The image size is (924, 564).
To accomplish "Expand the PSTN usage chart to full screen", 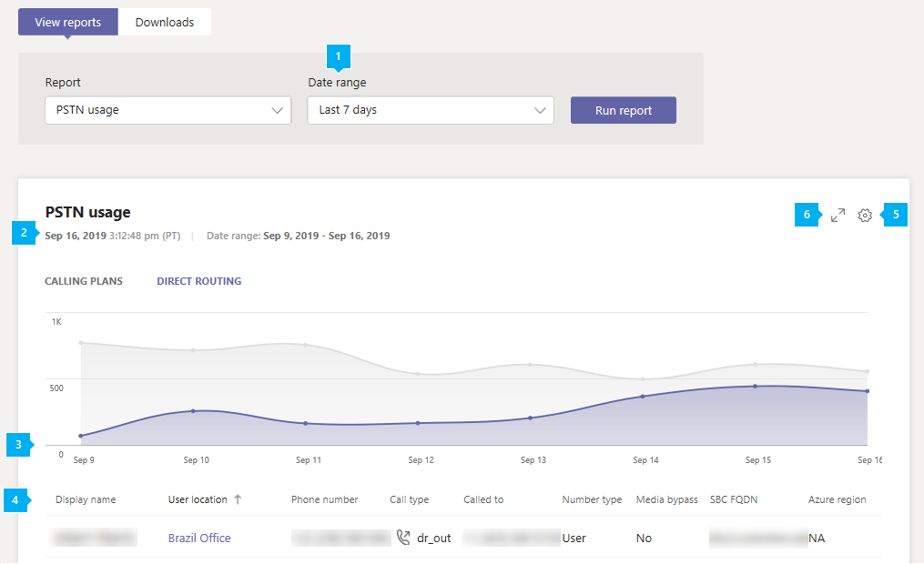I will tap(838, 215).
